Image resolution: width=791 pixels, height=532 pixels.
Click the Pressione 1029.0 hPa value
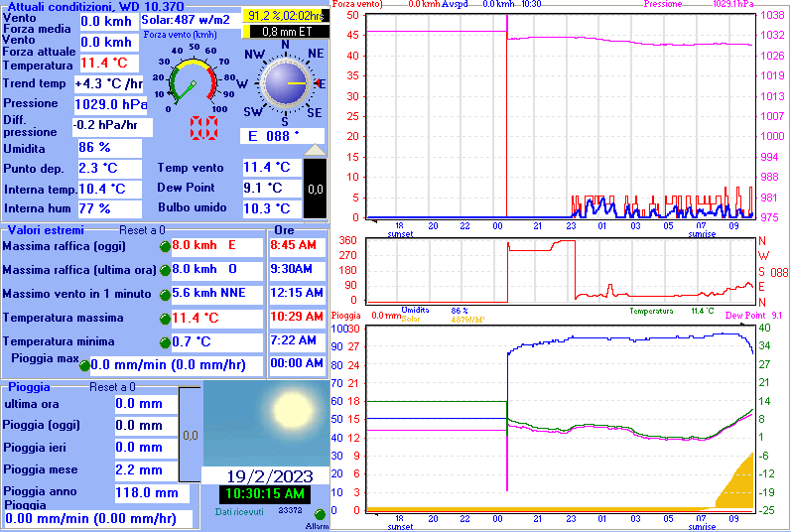click(110, 104)
